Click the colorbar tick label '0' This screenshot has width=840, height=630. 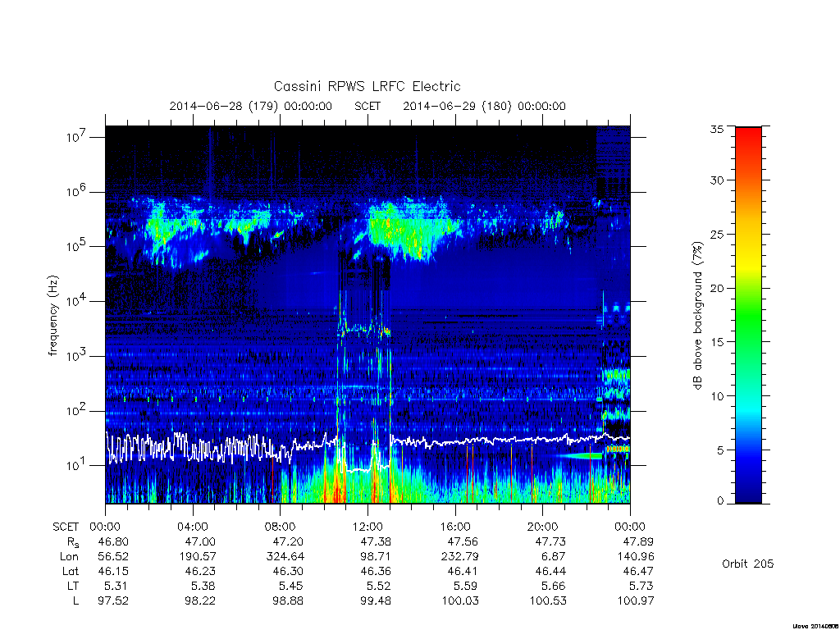pyautogui.click(x=720, y=501)
